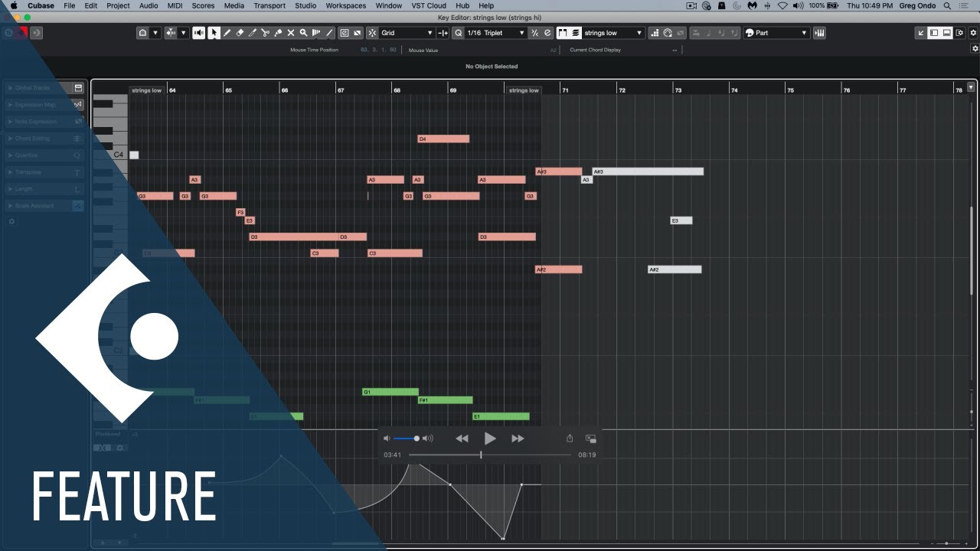This screenshot has height=551, width=980.
Task: Click the C4 piano key label
Action: coord(119,155)
